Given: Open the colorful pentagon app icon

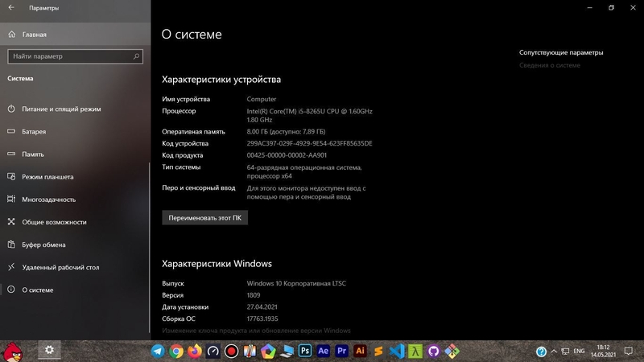Looking at the screenshot, I should point(268,351).
